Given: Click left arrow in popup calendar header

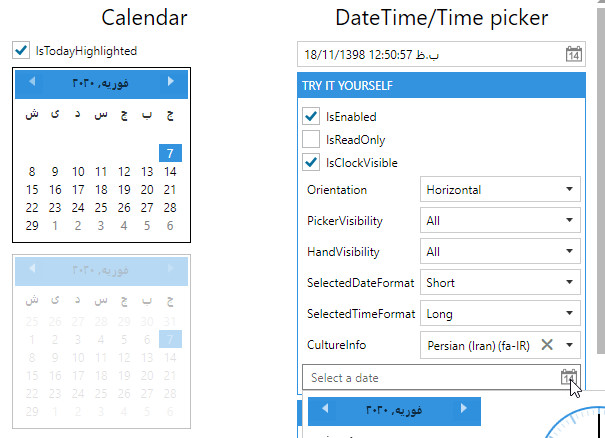Looking at the screenshot, I should click(325, 409).
